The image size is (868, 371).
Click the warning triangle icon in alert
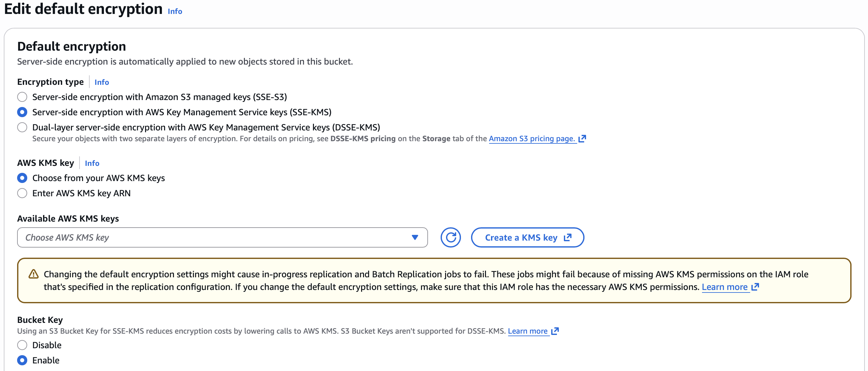click(33, 274)
